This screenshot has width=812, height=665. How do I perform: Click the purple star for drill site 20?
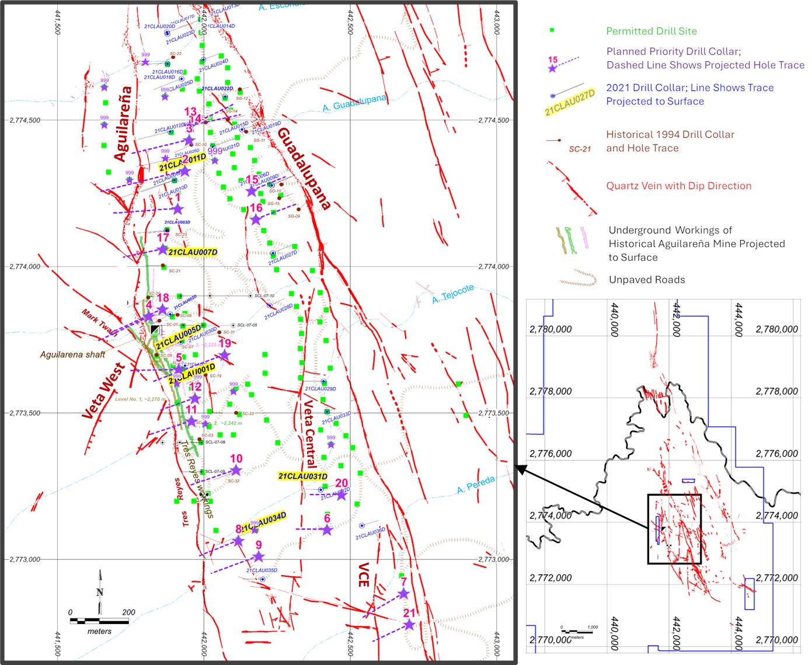(341, 495)
